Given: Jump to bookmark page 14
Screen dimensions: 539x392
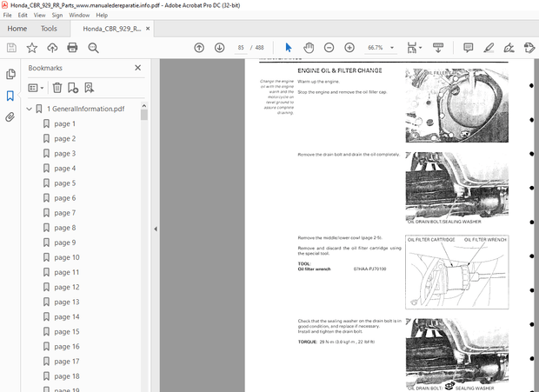Looking at the screenshot, I should pos(67,317).
